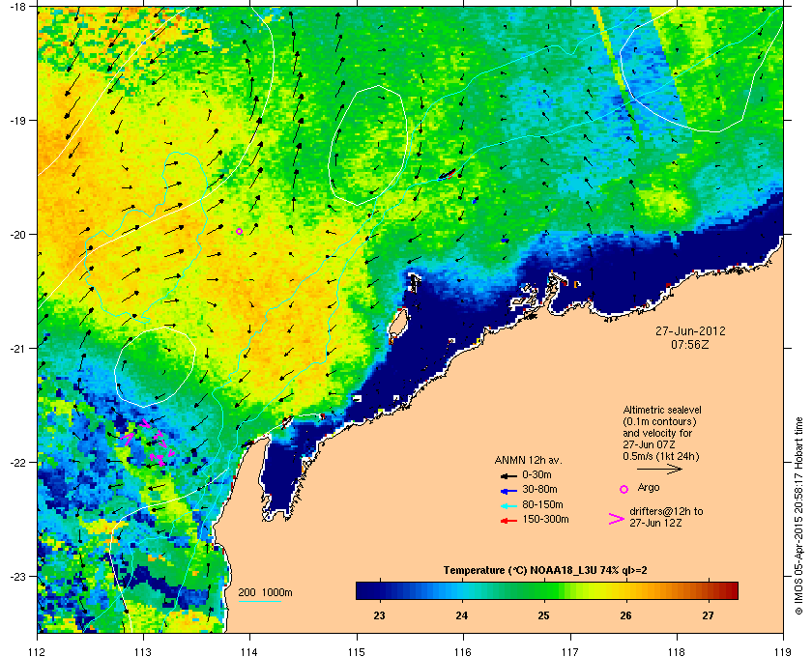The width and height of the screenshot is (812, 657).
Task: Click the '80-150m' legend label
Action: [x=542, y=504]
